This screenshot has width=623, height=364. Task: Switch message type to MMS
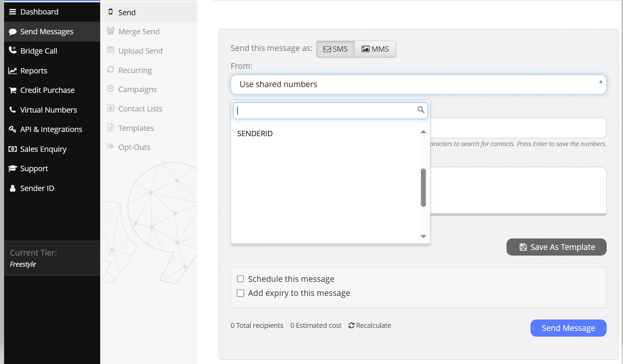tap(375, 49)
